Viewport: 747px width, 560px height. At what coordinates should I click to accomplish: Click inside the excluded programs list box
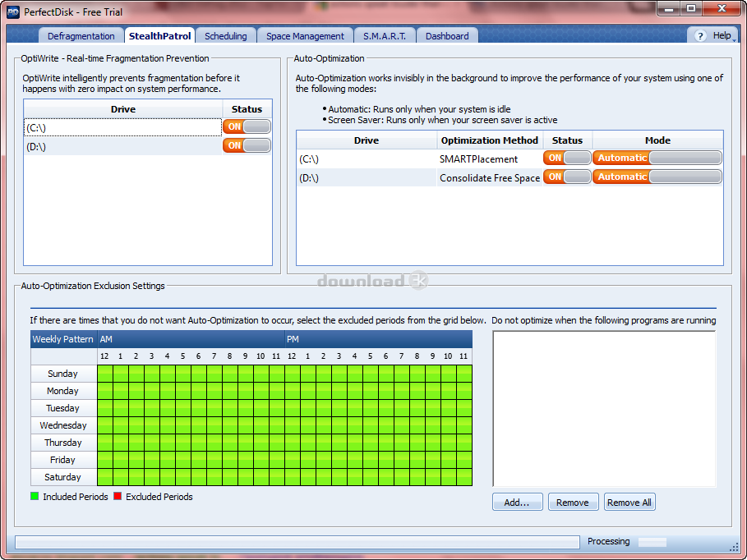point(604,408)
